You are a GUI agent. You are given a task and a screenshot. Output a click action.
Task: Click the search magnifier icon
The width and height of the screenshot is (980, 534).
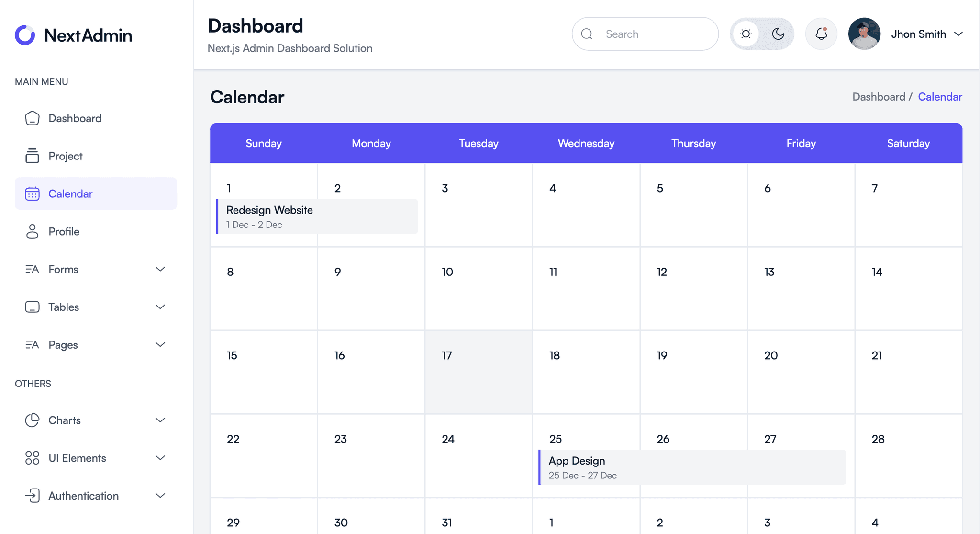[x=587, y=34]
